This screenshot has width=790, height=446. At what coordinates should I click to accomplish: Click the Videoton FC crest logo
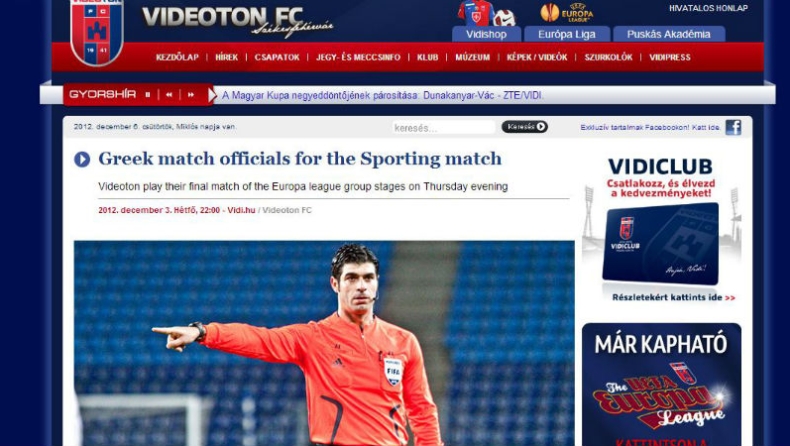click(97, 31)
